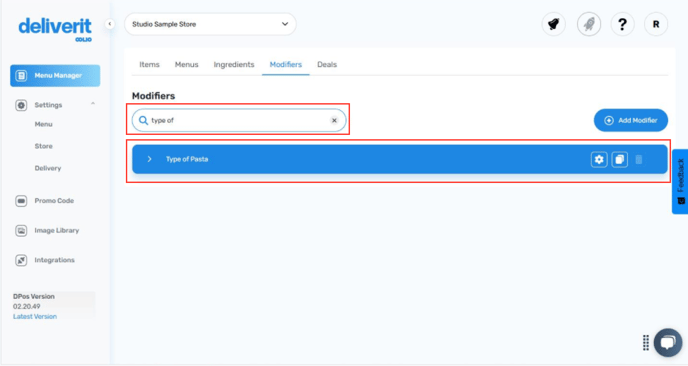Click the drag-dots handle beside chat
Screen dimensions: 688x366
pos(645,343)
